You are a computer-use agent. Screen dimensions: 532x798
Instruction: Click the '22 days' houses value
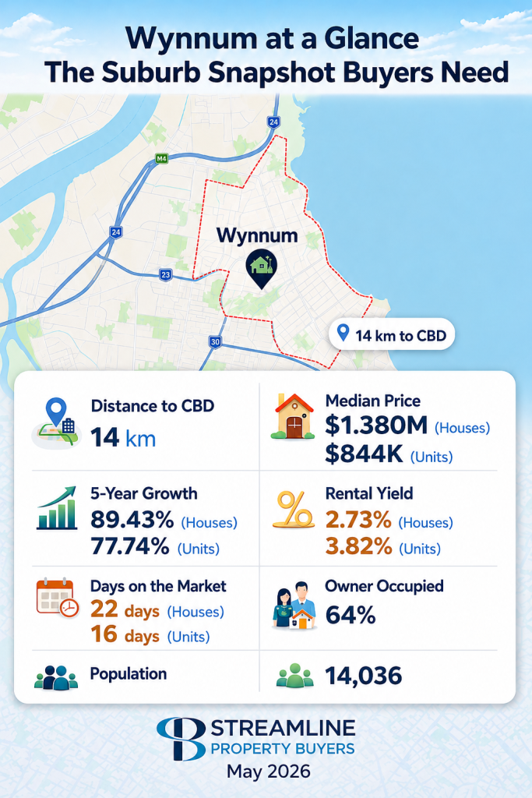coord(125,609)
